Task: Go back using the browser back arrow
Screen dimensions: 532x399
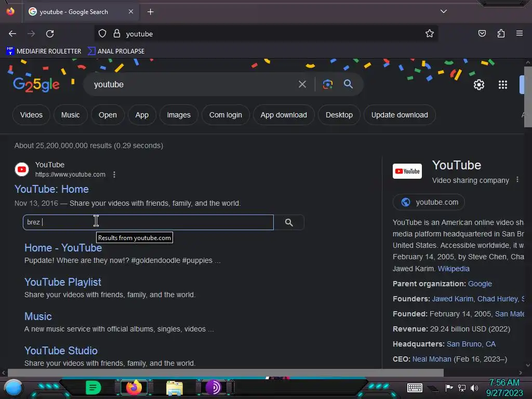Action: click(12, 34)
